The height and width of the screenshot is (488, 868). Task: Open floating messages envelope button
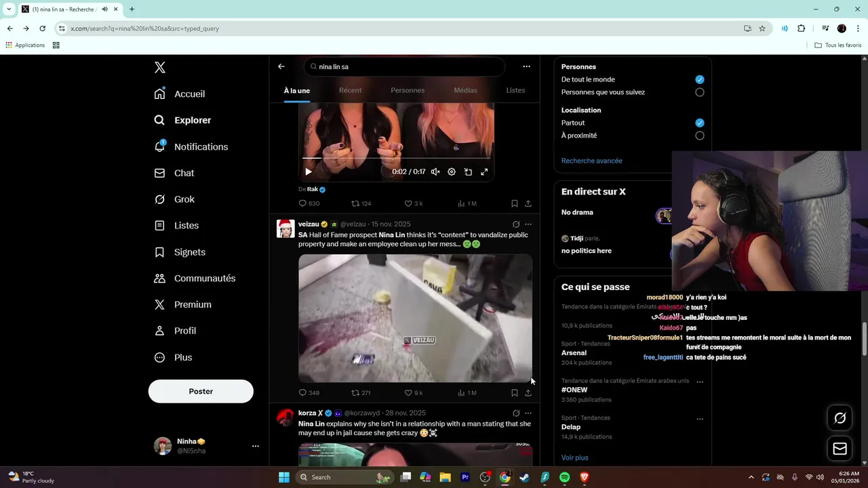click(840, 449)
